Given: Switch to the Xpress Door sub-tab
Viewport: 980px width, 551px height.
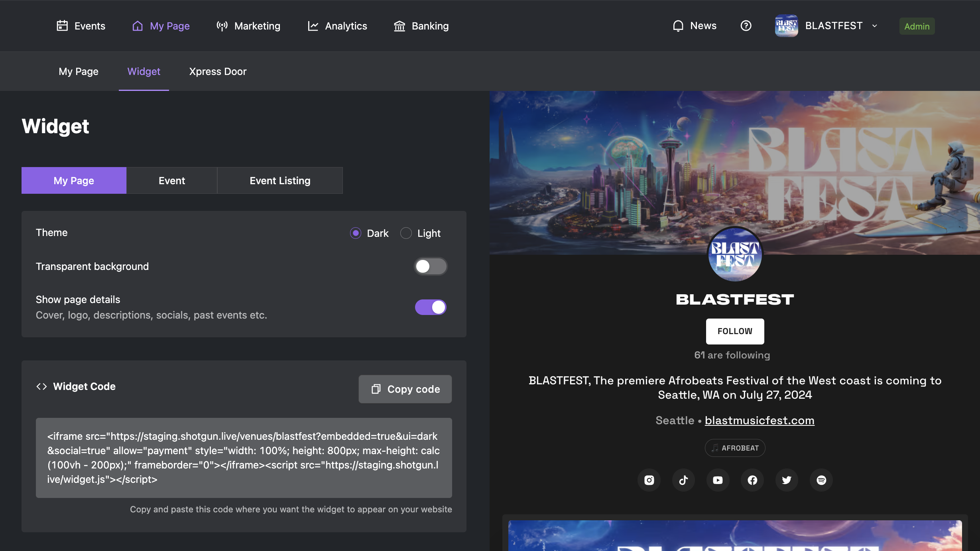Looking at the screenshot, I should coord(218,71).
